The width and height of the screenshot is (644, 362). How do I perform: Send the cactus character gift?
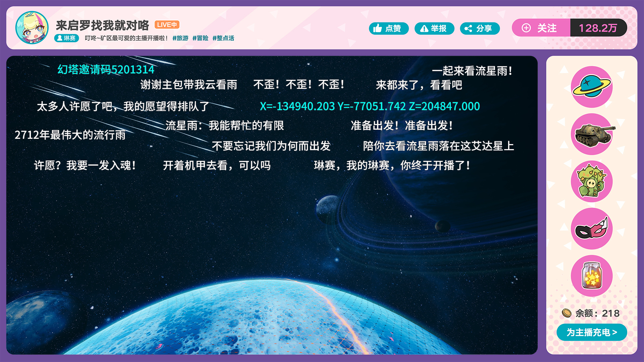click(592, 181)
